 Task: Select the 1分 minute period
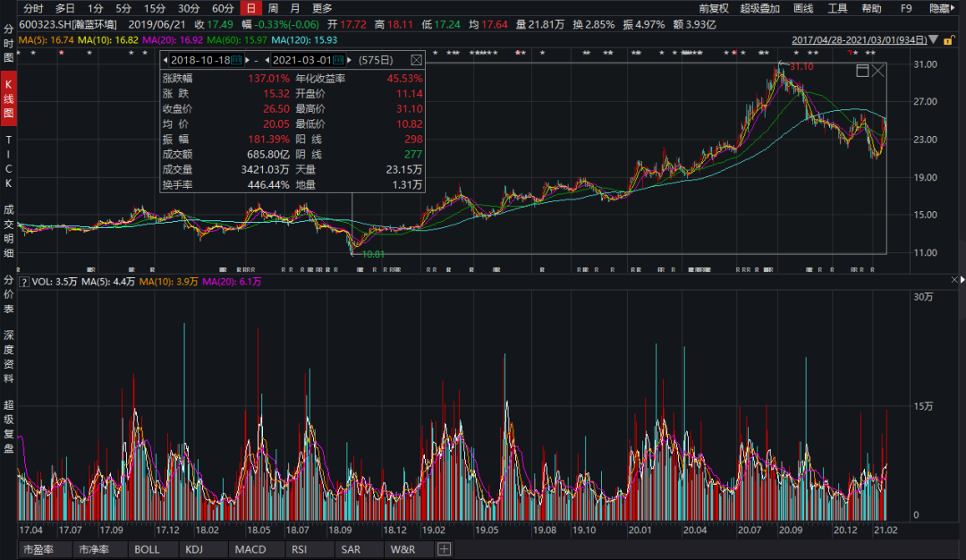coord(95,9)
